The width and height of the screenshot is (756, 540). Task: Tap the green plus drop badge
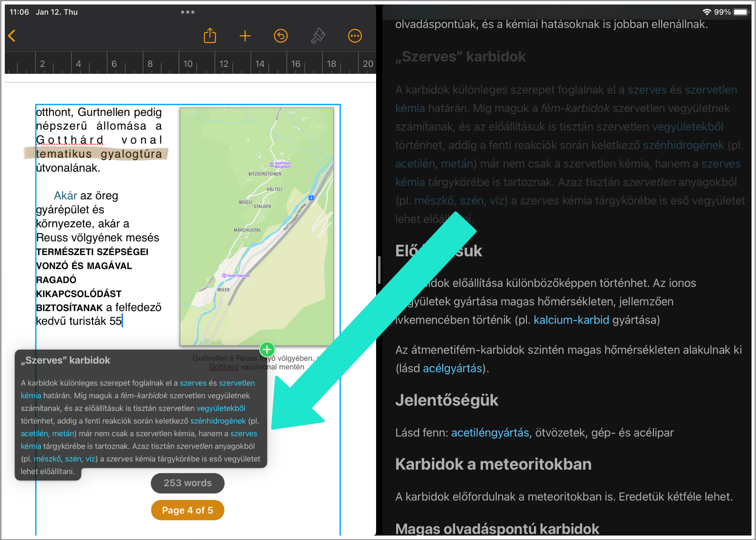[x=267, y=349]
